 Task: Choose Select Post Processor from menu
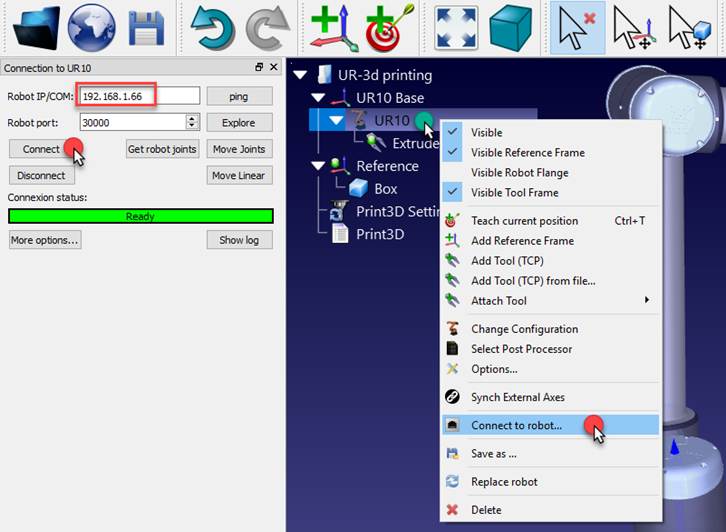point(521,349)
